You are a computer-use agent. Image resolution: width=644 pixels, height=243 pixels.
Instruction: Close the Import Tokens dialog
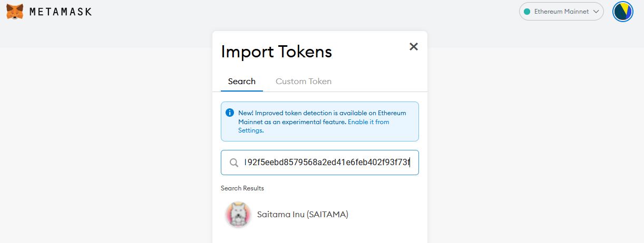point(414,47)
